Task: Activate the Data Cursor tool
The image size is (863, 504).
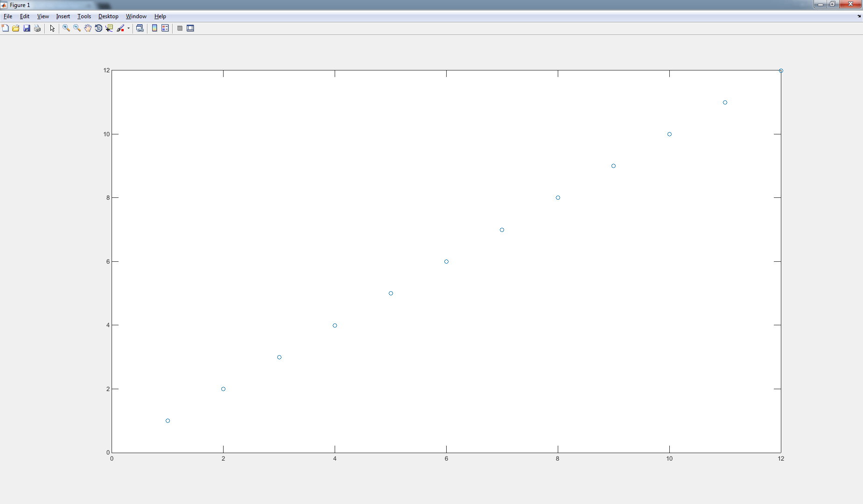Action: coord(109,28)
